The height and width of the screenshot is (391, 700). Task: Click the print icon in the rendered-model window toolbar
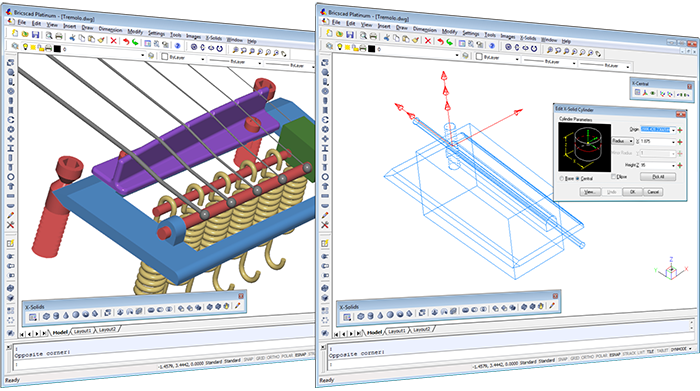pyautogui.click(x=58, y=36)
